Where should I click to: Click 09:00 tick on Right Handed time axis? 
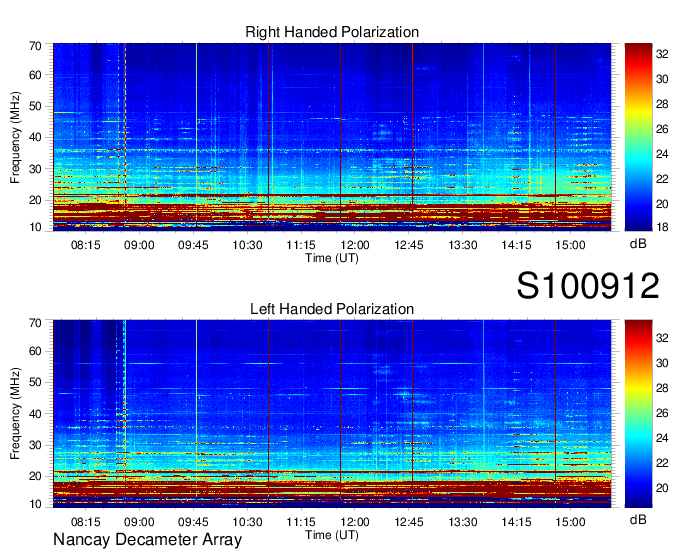[x=139, y=245]
